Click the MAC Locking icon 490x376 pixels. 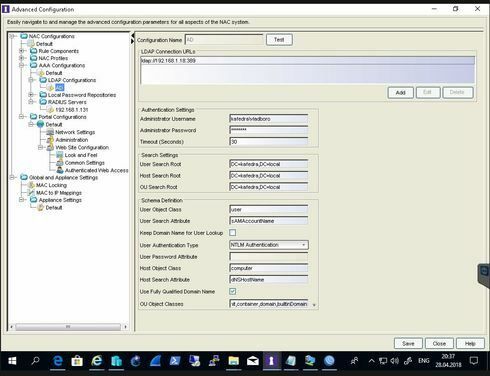31,185
